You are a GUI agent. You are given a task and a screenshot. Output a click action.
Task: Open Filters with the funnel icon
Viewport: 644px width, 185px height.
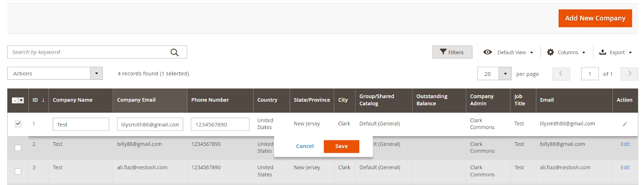[443, 52]
